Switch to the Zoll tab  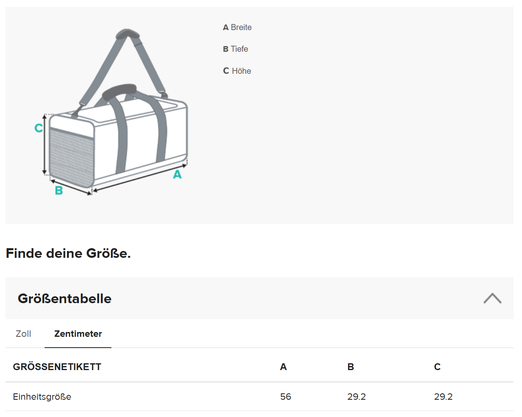click(23, 334)
